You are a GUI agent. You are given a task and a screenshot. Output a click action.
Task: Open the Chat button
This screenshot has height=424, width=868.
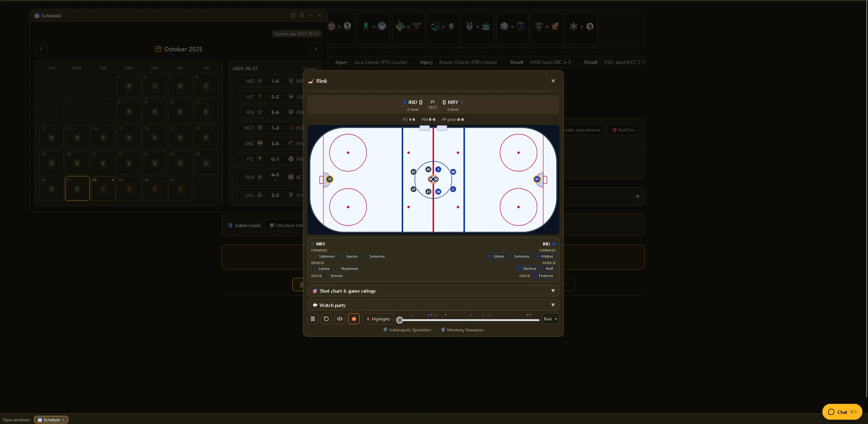pos(842,412)
